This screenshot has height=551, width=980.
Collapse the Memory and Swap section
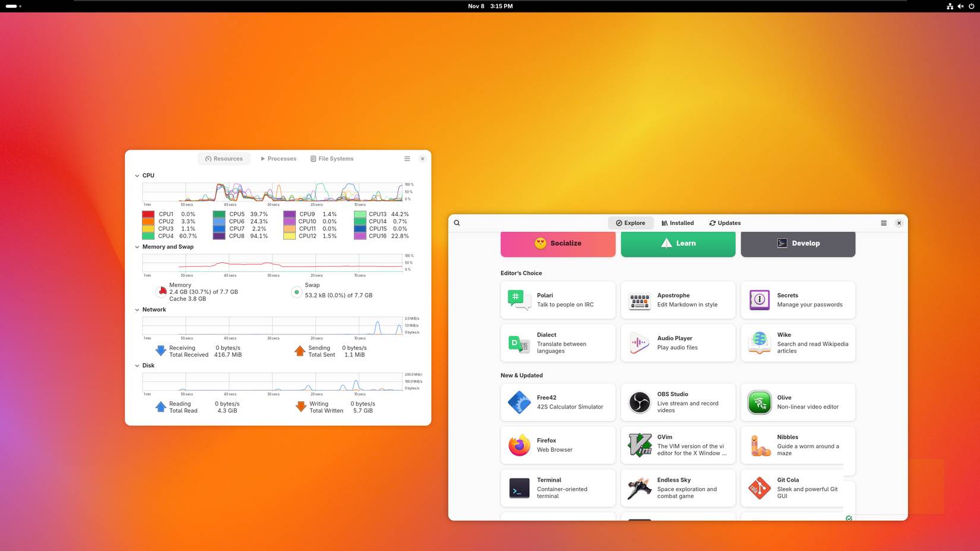pyautogui.click(x=137, y=247)
